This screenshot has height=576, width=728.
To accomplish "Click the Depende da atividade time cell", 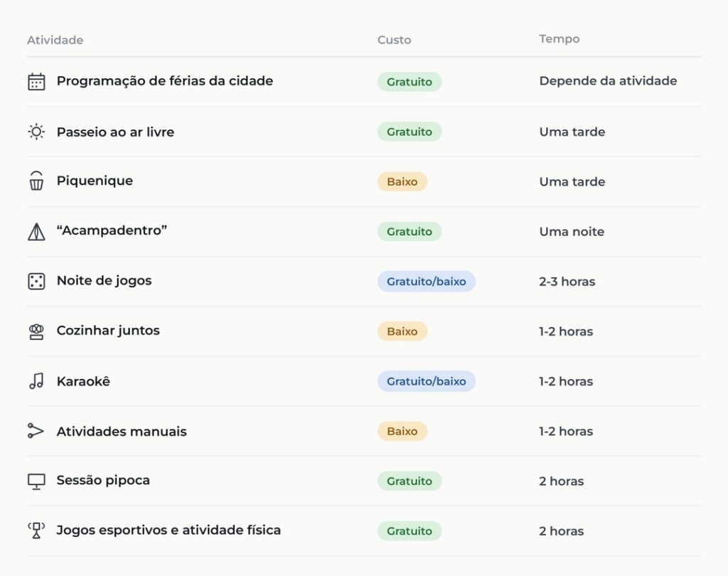I will [x=608, y=81].
